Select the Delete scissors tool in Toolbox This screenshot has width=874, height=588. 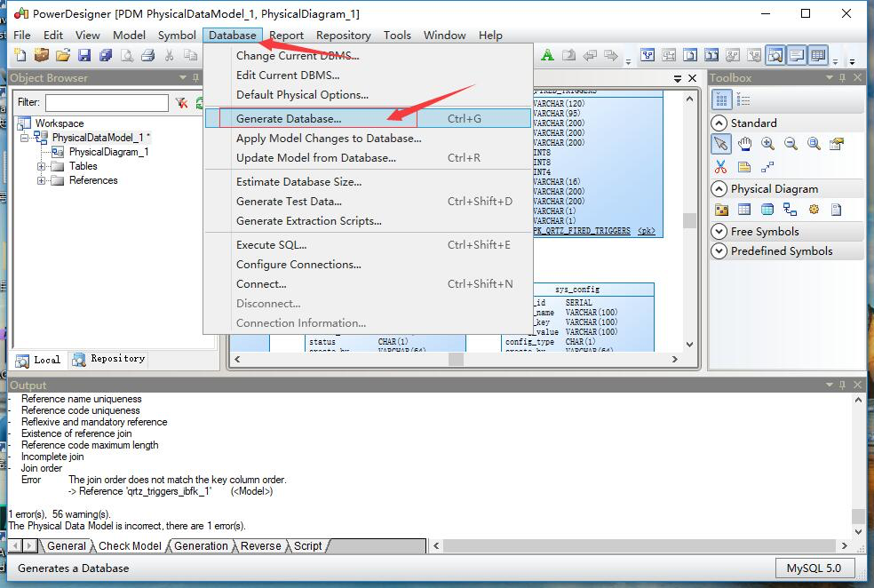(720, 167)
